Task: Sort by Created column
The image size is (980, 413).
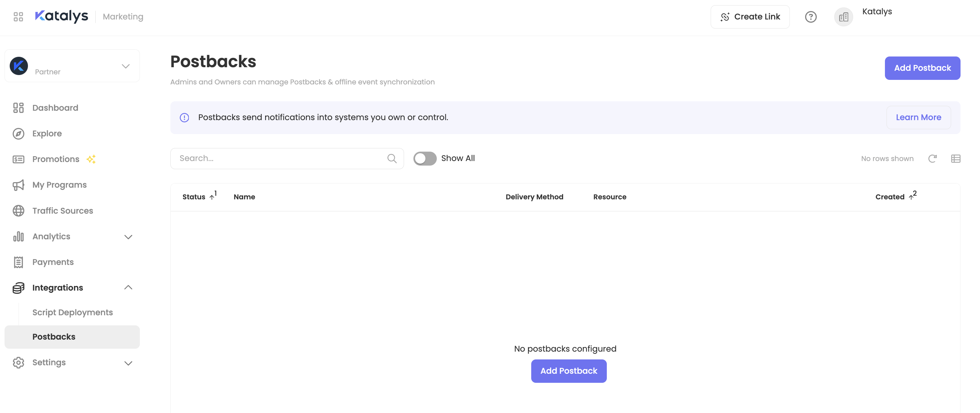Action: [x=890, y=197]
